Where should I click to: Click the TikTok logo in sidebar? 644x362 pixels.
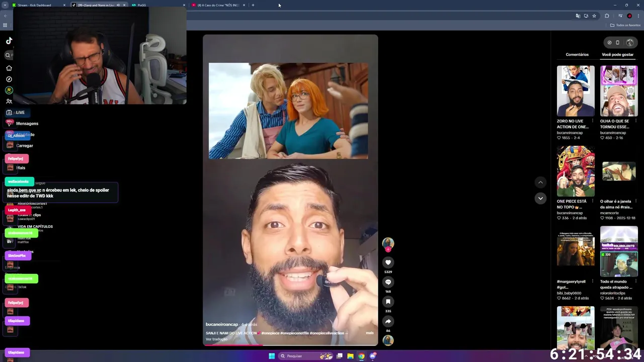[9, 41]
